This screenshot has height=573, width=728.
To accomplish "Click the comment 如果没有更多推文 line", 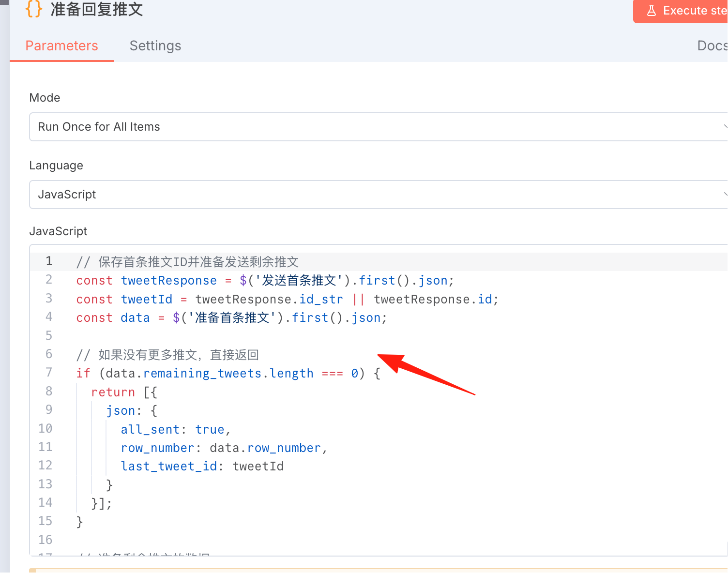I will (167, 355).
